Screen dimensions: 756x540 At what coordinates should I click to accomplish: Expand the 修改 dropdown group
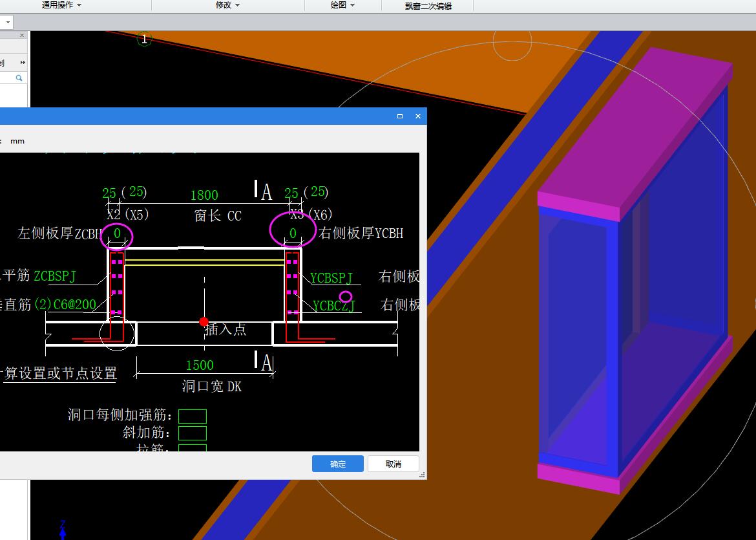pos(227,5)
